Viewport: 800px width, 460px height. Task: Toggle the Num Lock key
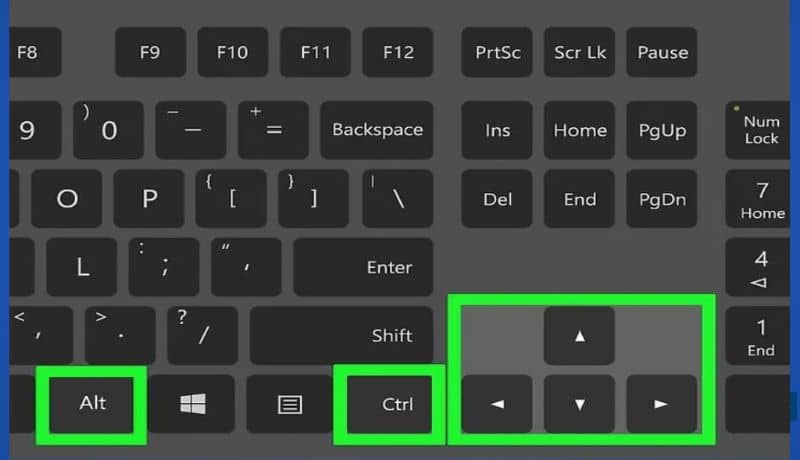pyautogui.click(x=758, y=130)
